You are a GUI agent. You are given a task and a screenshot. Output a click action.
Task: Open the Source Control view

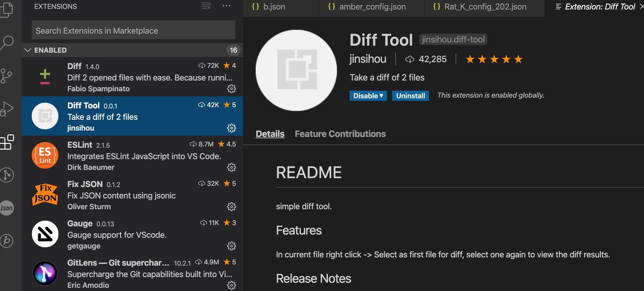[x=6, y=76]
